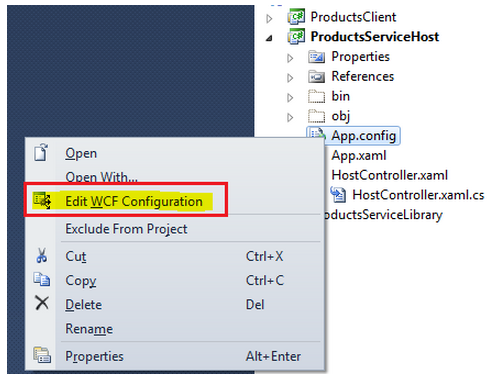Select App.xaml in solution tree
Screen dimensions: 493x377
pos(359,156)
